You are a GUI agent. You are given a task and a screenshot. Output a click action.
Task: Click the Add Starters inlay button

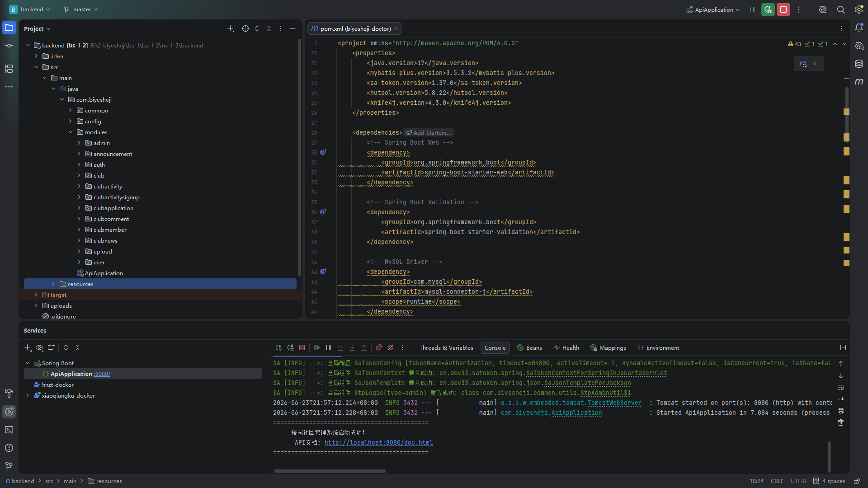pyautogui.click(x=429, y=132)
